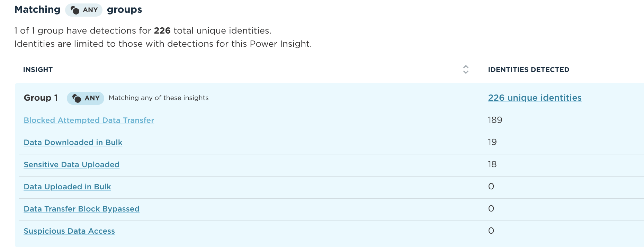The width and height of the screenshot is (644, 252).
Task: Open 226 unique identities link
Action: click(535, 98)
